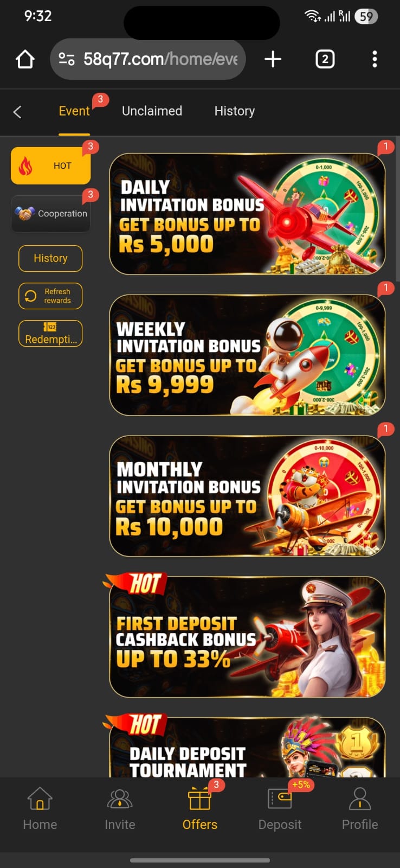Open a new tab with plus icon
Viewport: 400px width, 868px height.
point(273,59)
